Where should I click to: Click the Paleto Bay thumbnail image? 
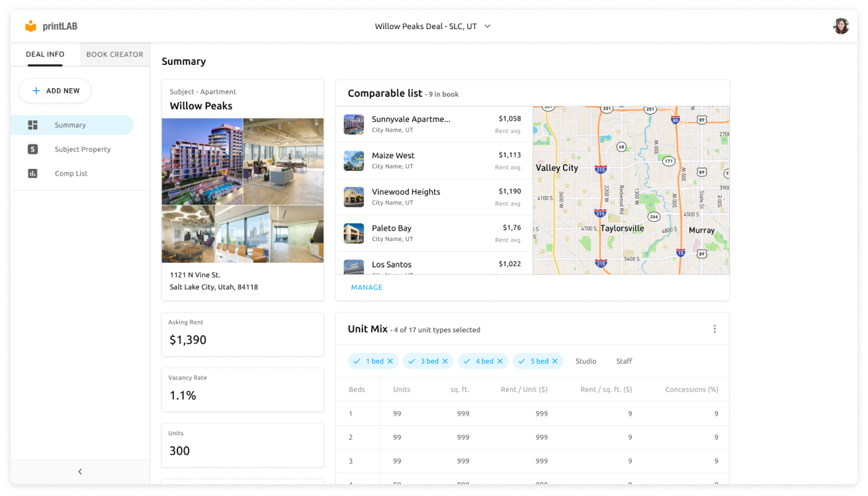point(354,233)
